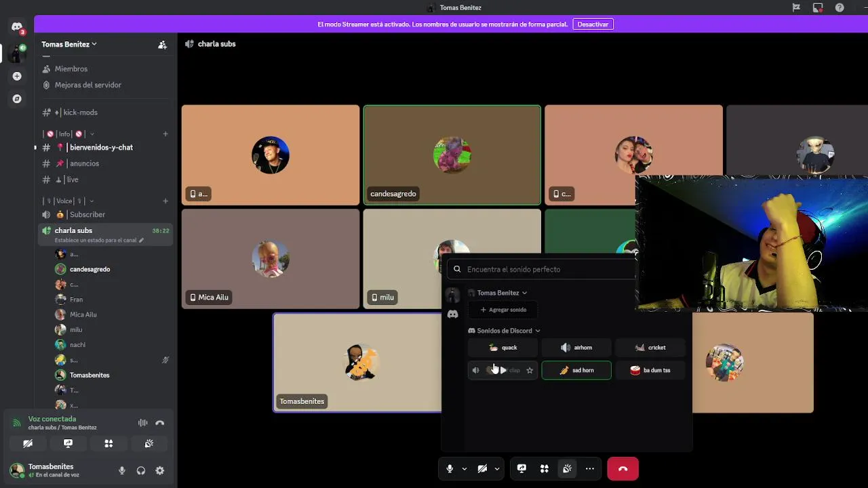Toggle camera in bottom call bar
The height and width of the screenshot is (488, 868).
pyautogui.click(x=482, y=468)
